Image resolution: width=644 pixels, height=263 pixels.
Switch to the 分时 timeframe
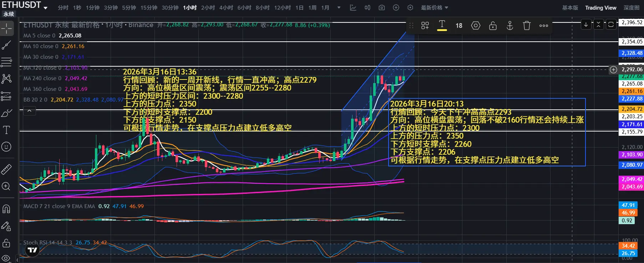[x=63, y=7]
